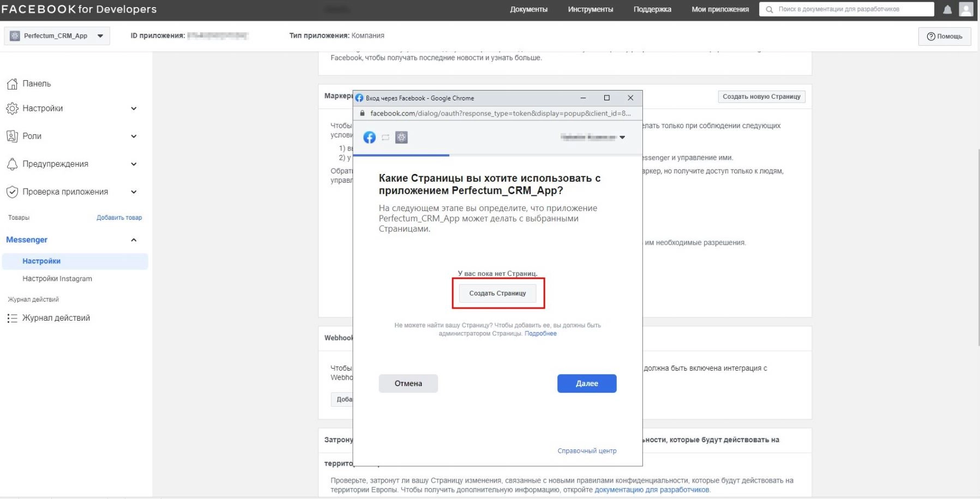Expand the Предупреждения sidebar section

(134, 164)
